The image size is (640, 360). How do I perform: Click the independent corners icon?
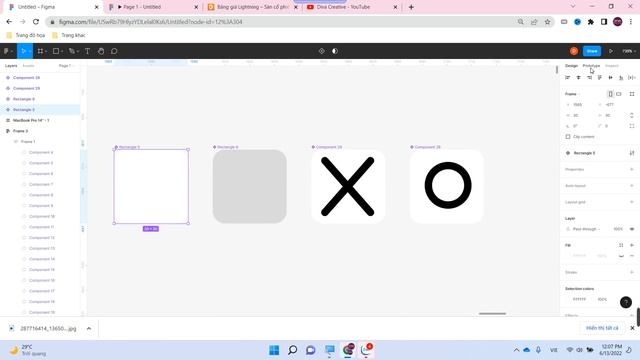pyautogui.click(x=632, y=126)
